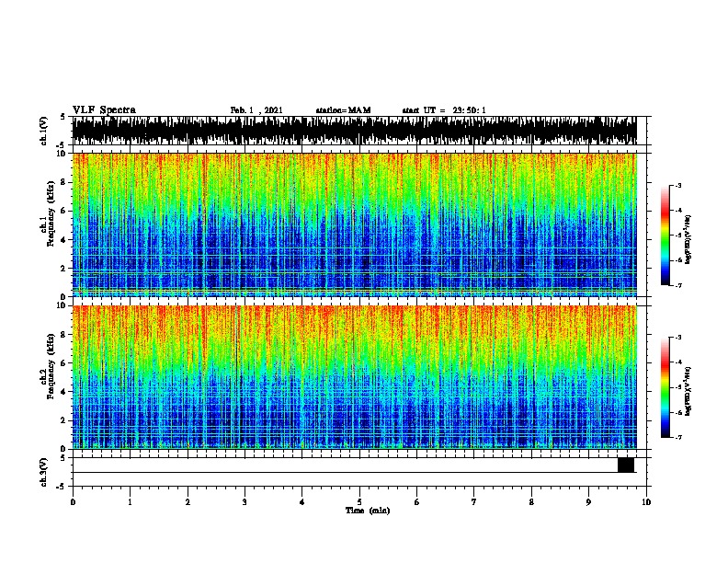The height and width of the screenshot is (563, 728).
Task: Click the time axis tick label "1"
Action: 130,502
